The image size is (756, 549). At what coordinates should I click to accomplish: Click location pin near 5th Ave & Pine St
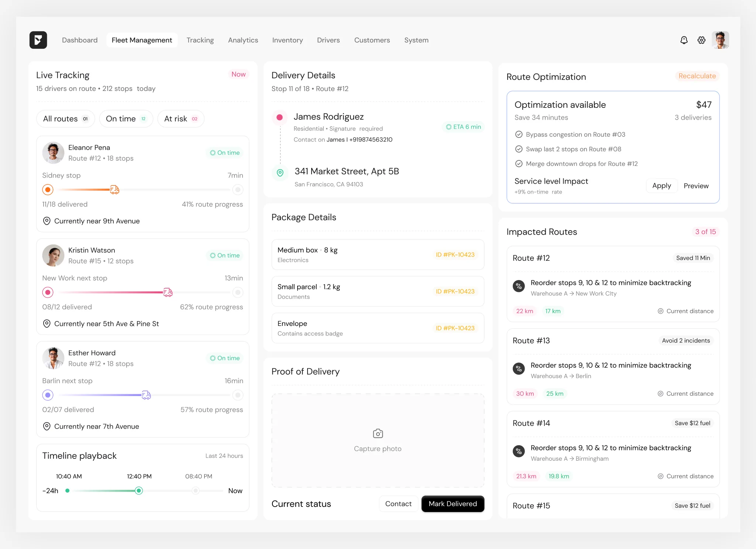[x=47, y=324]
